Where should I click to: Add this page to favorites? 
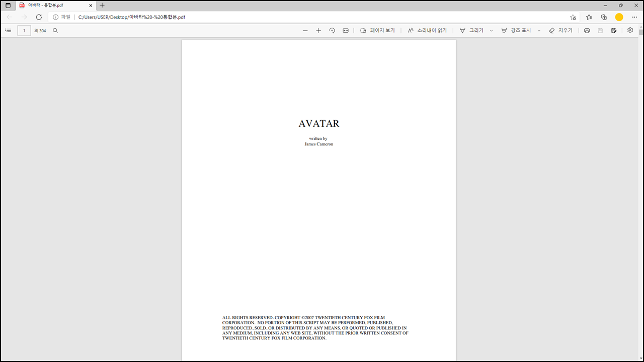[x=573, y=17]
